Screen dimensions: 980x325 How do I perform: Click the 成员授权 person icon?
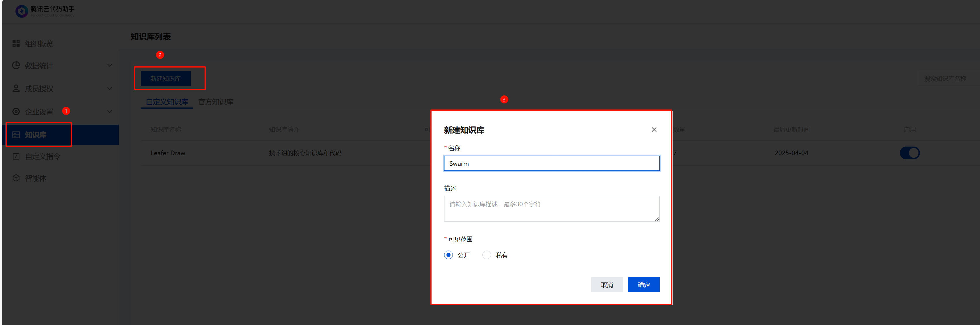tap(16, 89)
